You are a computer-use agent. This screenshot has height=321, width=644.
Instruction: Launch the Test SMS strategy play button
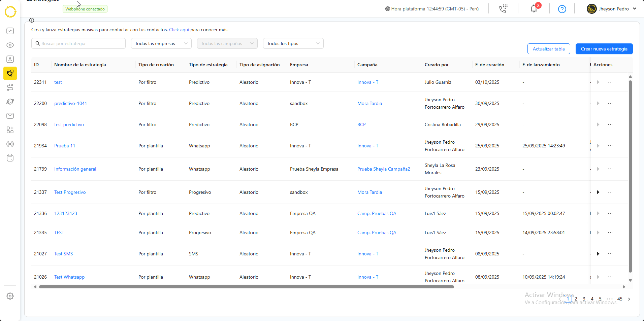(598, 254)
